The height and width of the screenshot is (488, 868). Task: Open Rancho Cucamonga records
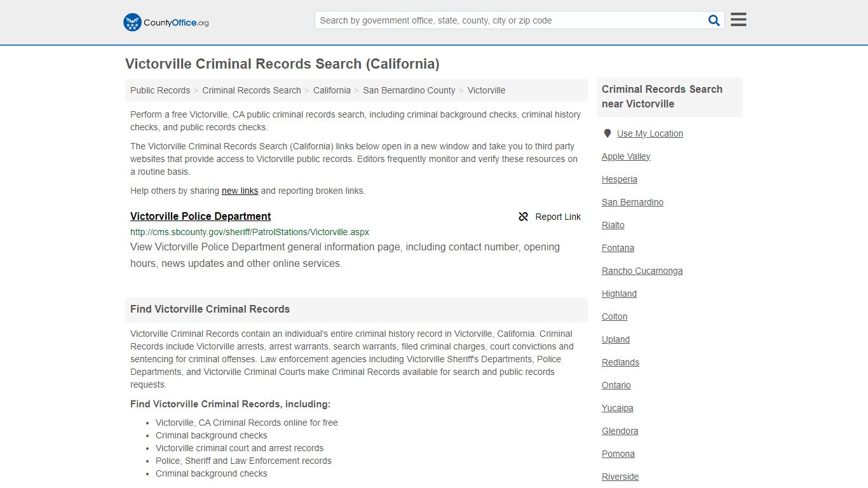(642, 271)
